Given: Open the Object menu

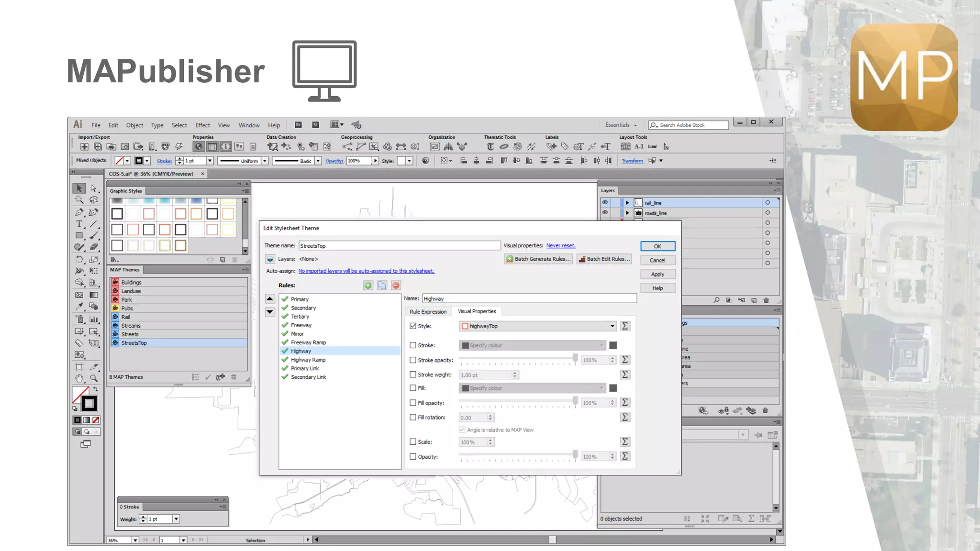Looking at the screenshot, I should tap(134, 125).
